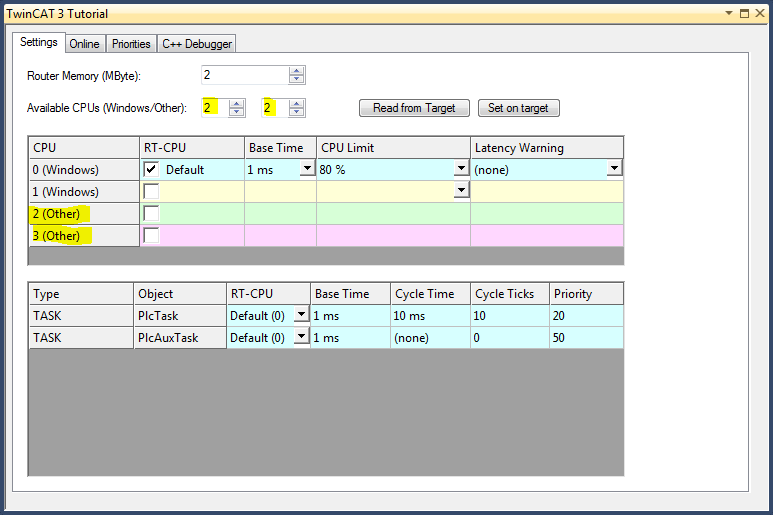Click the Other CPUs count field

[275, 108]
